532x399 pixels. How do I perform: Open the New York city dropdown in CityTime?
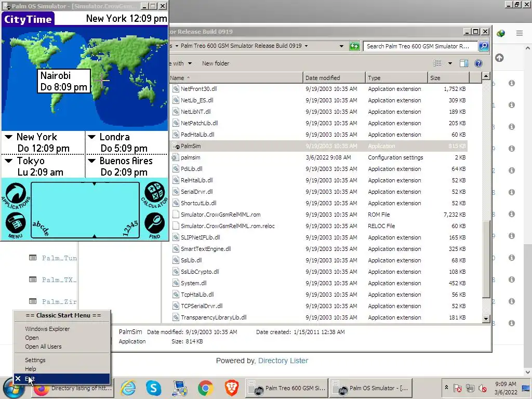8,137
